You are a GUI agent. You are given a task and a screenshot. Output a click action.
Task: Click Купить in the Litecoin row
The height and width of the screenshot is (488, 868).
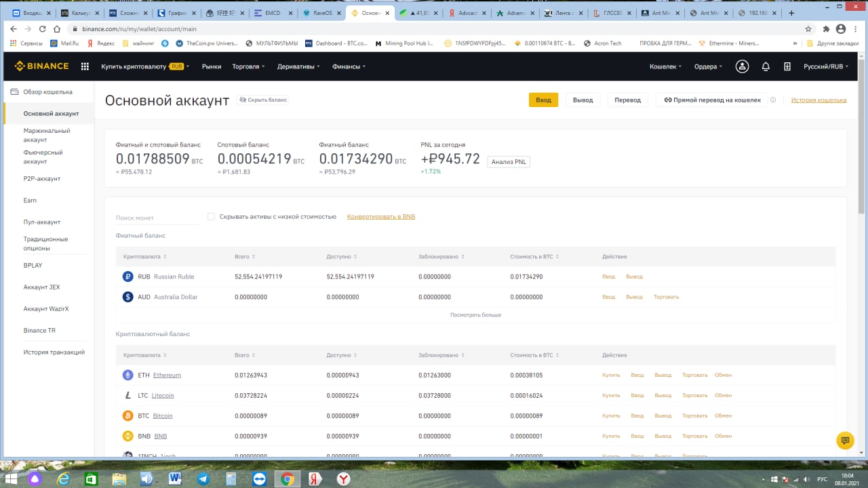pyautogui.click(x=611, y=395)
